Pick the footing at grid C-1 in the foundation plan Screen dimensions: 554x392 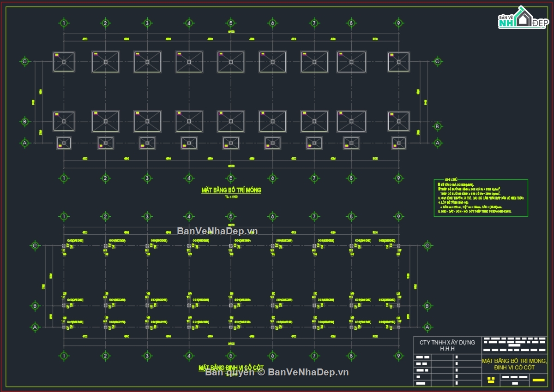coord(64,62)
